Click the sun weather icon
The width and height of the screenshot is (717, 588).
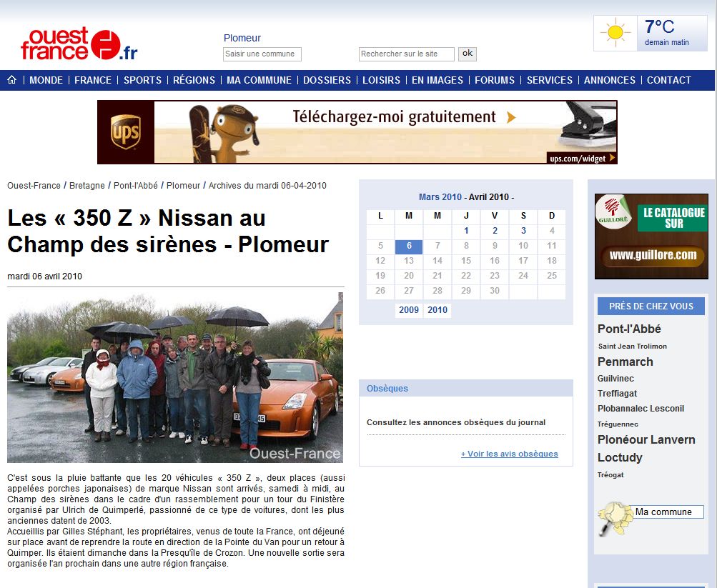[615, 34]
